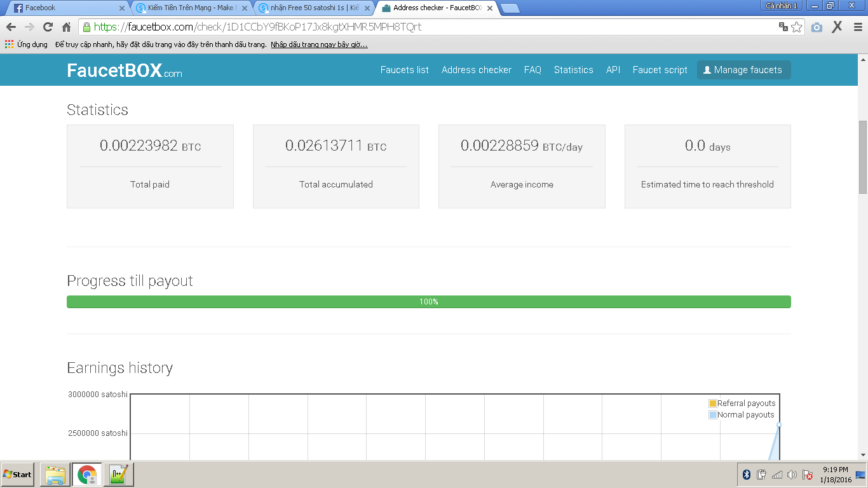
Task: Close the nhận Free 50 satoshi tab
Action: 367,8
